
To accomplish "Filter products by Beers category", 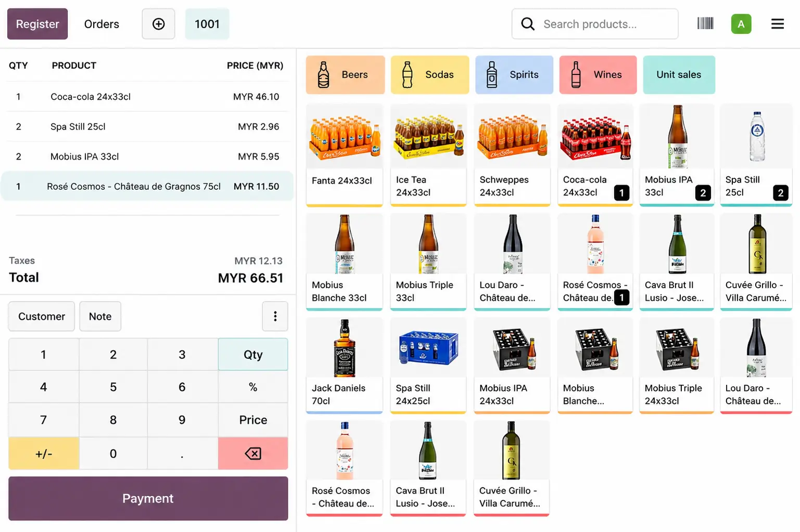I will (x=345, y=75).
